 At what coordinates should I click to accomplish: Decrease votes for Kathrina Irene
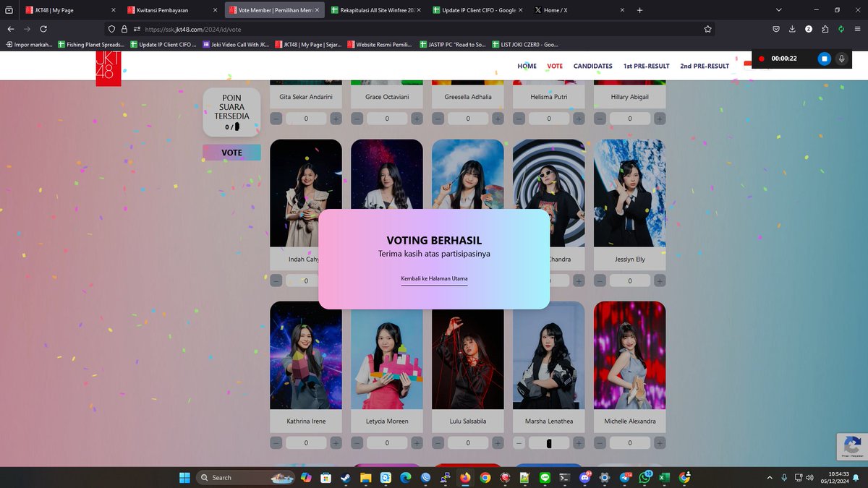pyautogui.click(x=276, y=442)
